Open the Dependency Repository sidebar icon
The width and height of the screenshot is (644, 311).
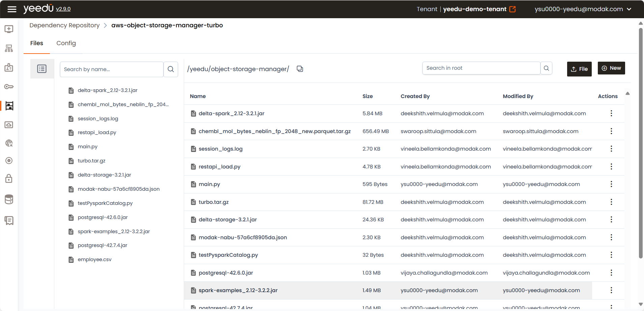click(x=9, y=106)
